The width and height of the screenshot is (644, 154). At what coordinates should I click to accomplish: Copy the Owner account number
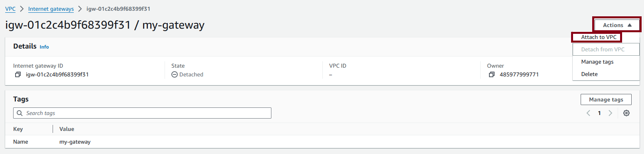click(x=492, y=74)
